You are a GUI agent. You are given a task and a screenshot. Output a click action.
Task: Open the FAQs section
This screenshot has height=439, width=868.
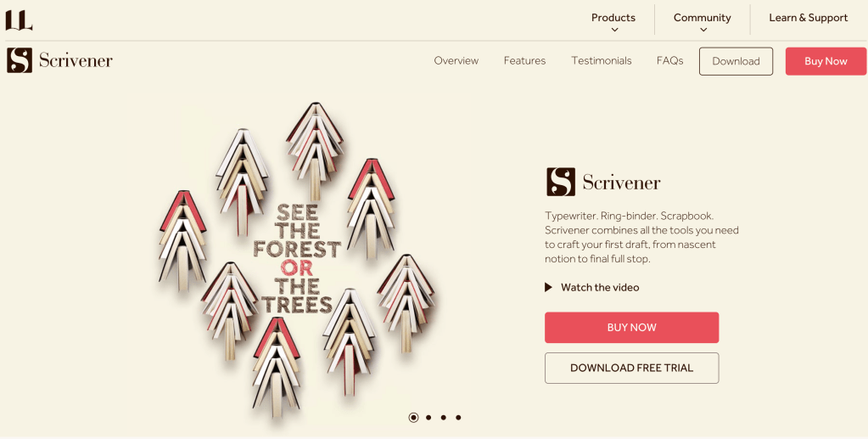669,61
